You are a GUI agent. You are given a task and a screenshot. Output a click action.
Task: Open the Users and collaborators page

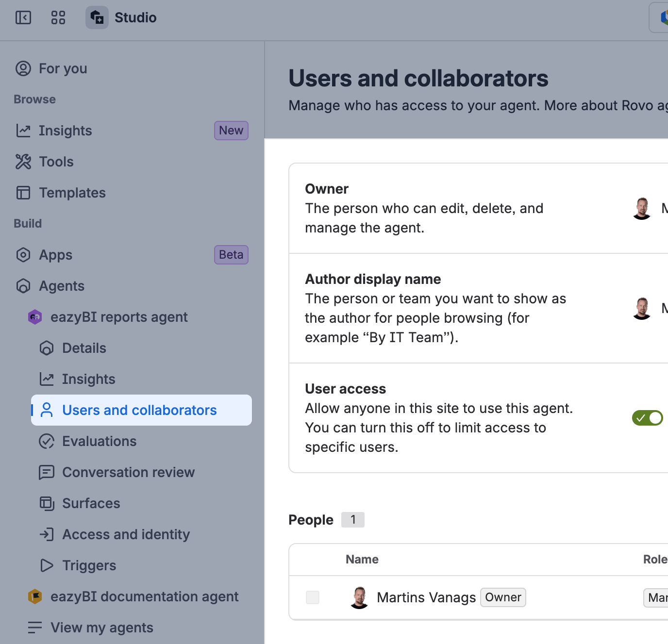tap(141, 410)
